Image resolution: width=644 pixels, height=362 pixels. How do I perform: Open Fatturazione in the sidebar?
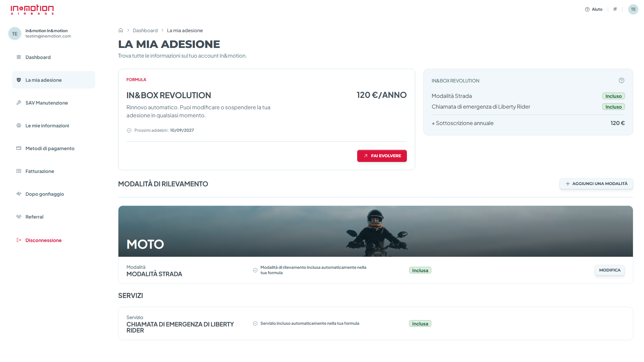(54, 171)
